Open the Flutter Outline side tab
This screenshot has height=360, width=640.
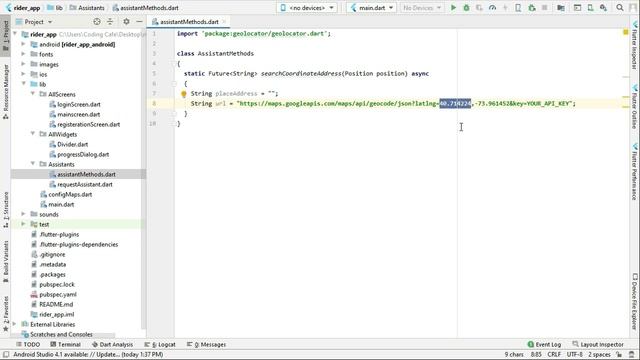635,107
